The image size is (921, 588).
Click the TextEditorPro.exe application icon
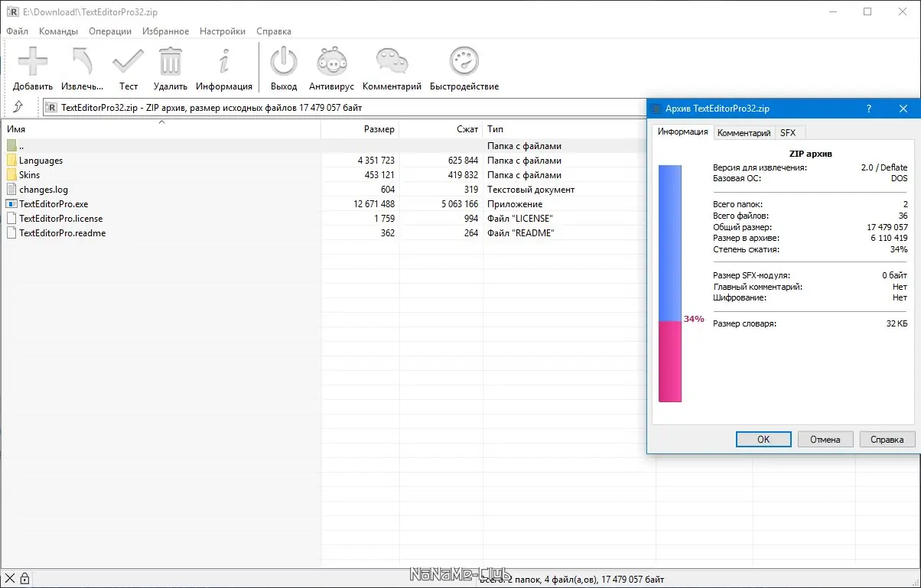11,204
